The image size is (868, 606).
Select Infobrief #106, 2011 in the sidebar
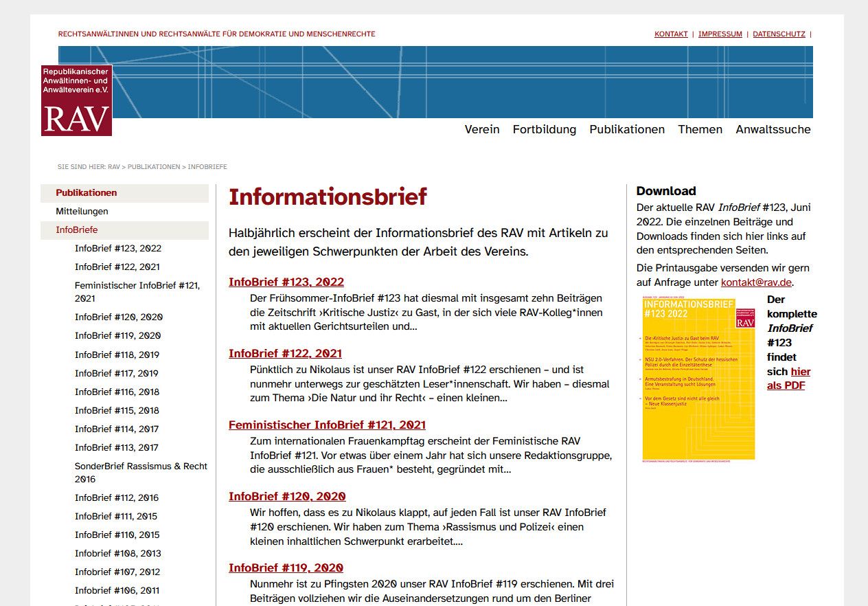point(117,590)
